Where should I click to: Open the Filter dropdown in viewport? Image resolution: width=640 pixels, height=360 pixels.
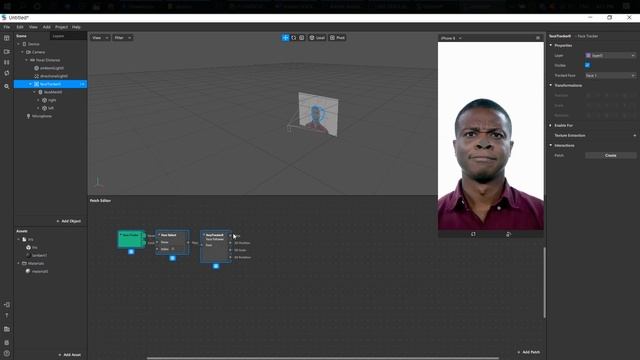122,38
